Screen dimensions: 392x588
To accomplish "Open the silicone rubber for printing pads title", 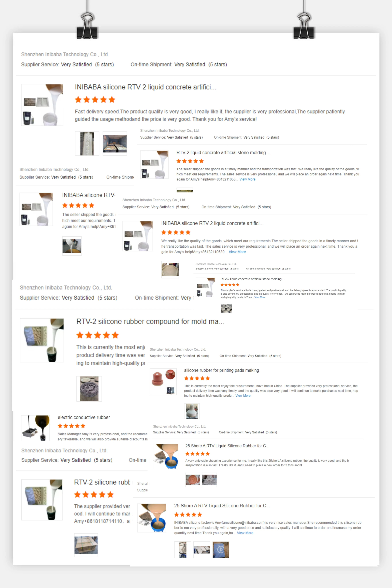I will [x=222, y=370].
